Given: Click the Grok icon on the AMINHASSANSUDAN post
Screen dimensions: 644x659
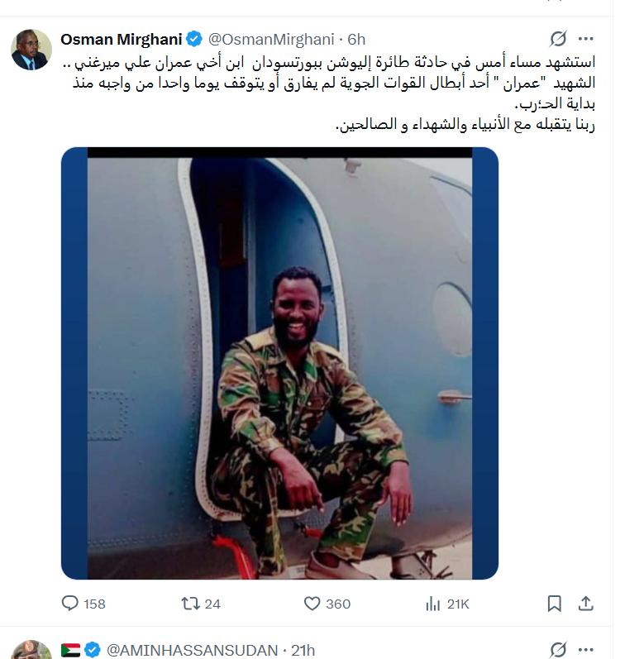Looking at the screenshot, I should [x=558, y=650].
